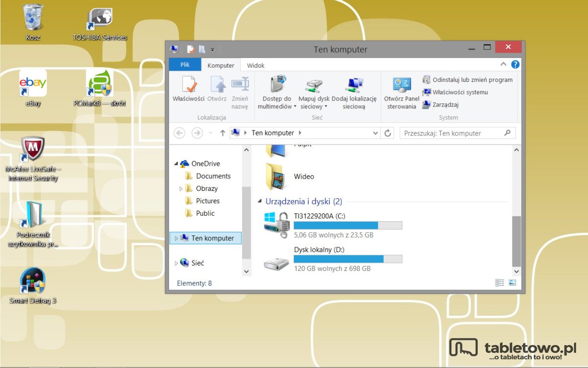Go up one level with the Up arrow
The width and height of the screenshot is (588, 368).
[222, 133]
